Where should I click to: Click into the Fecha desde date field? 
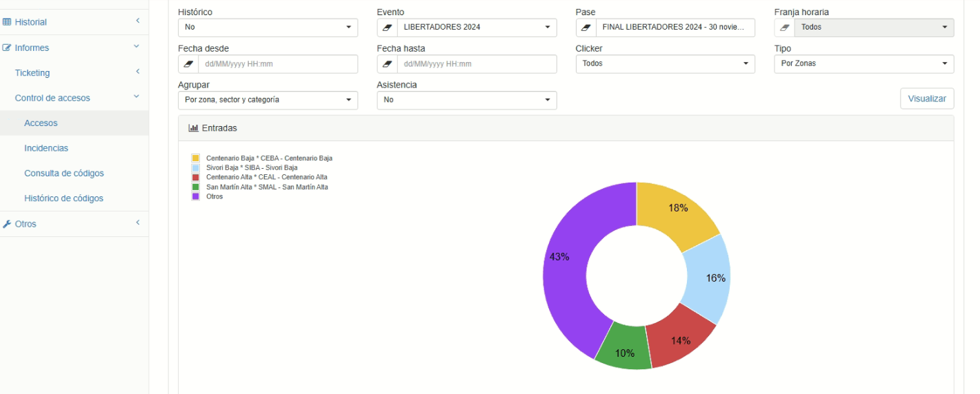[x=278, y=64]
